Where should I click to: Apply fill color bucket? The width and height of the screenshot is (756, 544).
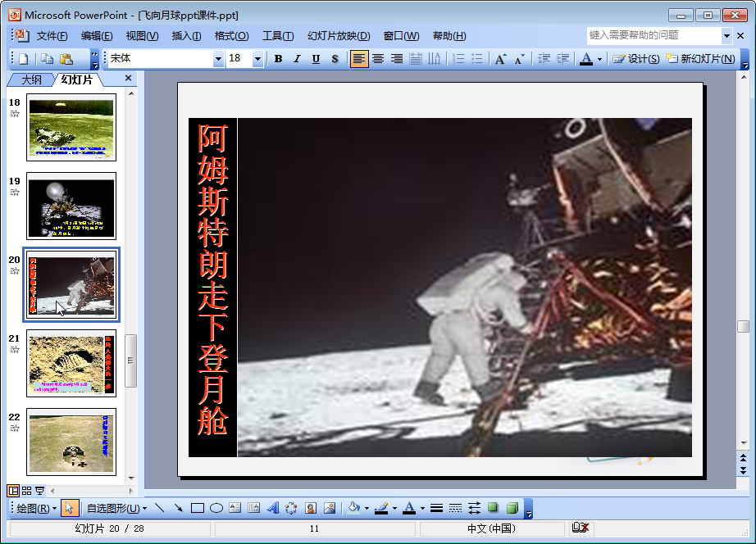tap(354, 508)
